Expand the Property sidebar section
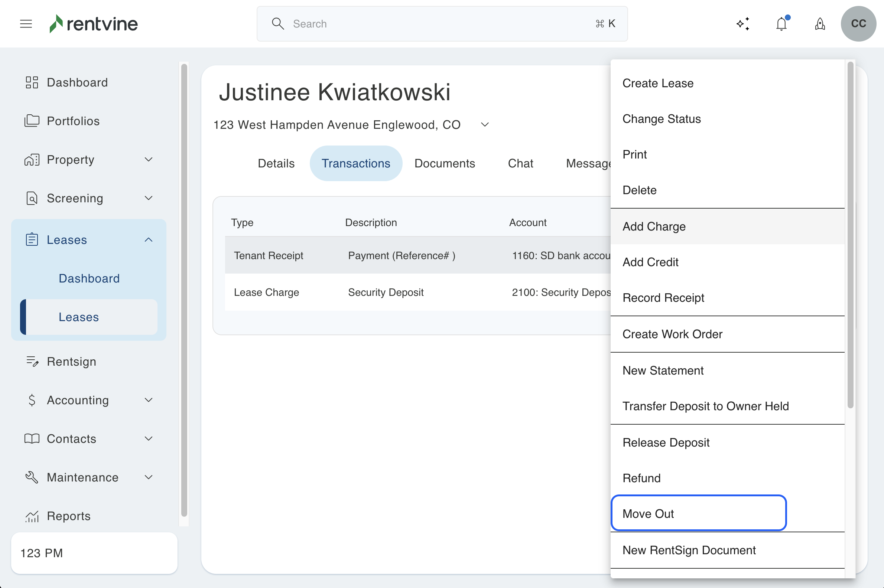The width and height of the screenshot is (884, 588). pos(149,159)
